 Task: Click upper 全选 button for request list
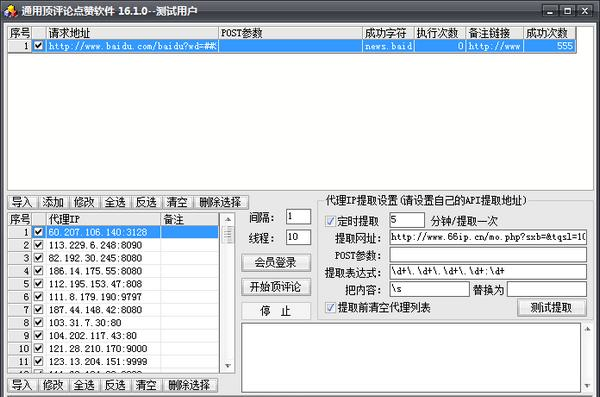[x=115, y=202]
